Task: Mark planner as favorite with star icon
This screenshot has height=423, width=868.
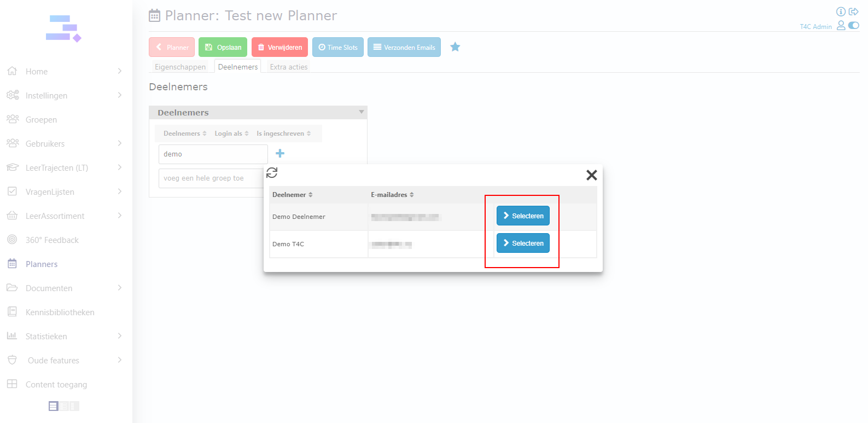Action: (x=455, y=47)
